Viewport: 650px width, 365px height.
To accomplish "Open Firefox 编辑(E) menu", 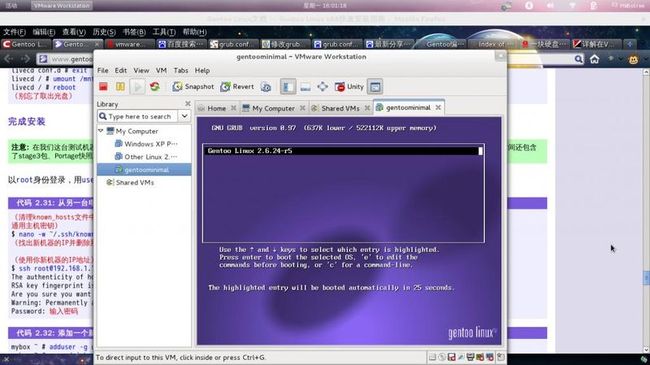I will pyautogui.click(x=44, y=32).
